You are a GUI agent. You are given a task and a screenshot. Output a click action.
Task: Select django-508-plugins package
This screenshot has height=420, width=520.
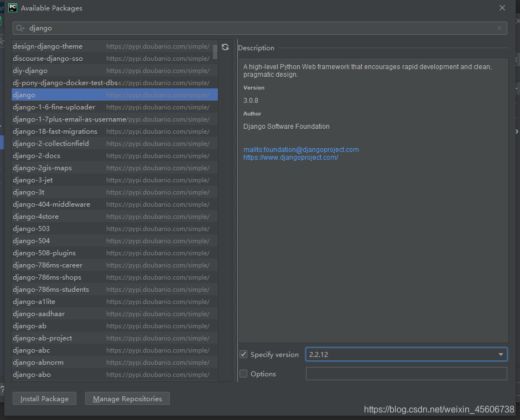point(115,253)
